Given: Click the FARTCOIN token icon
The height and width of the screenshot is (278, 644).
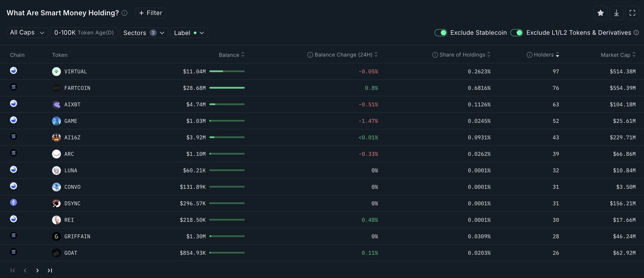Looking at the screenshot, I should tap(56, 88).
